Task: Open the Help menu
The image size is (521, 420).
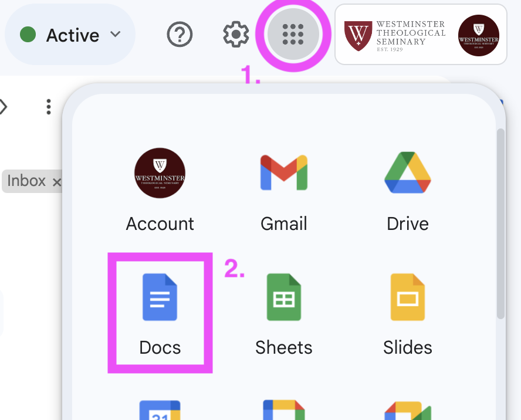Action: (x=180, y=34)
